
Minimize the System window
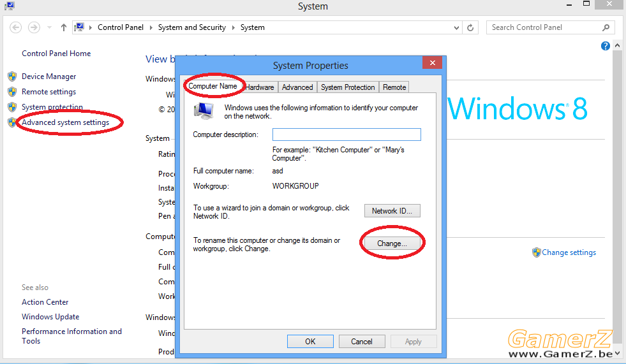[569, 5]
